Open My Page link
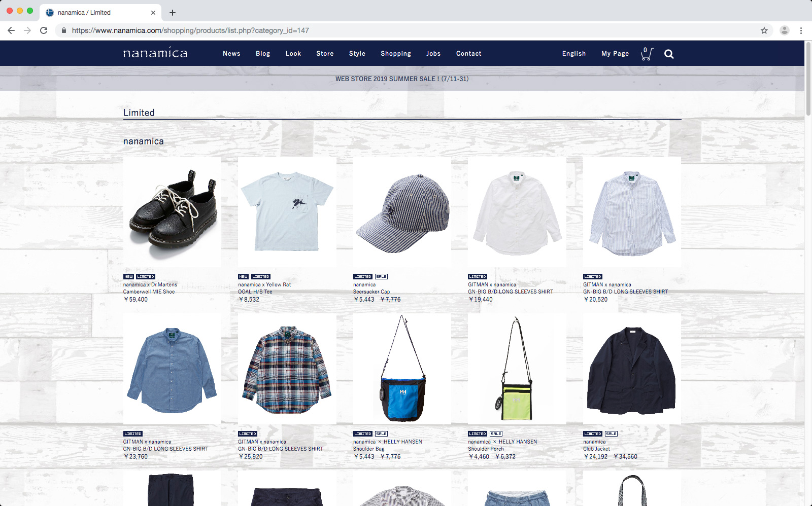The width and height of the screenshot is (812, 506). (x=615, y=54)
